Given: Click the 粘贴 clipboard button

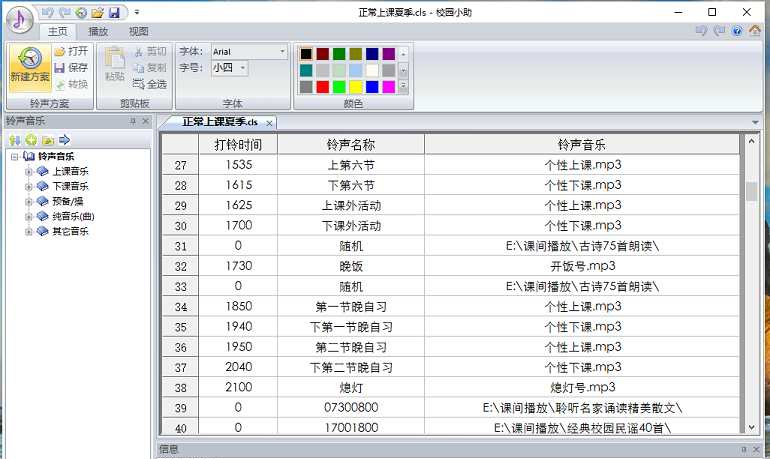Looking at the screenshot, I should pos(114,64).
